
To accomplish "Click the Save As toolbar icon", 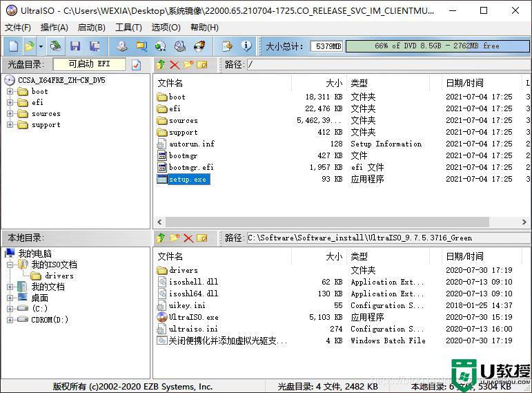I will point(95,46).
